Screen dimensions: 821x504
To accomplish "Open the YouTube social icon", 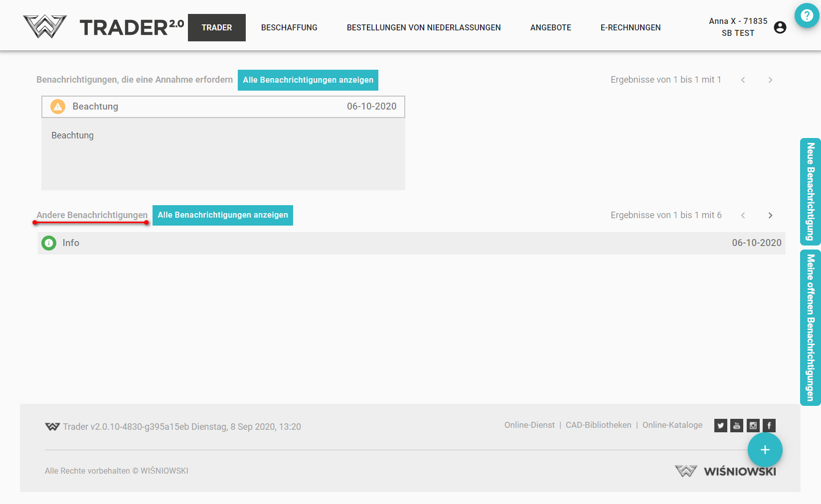I will coord(737,425).
